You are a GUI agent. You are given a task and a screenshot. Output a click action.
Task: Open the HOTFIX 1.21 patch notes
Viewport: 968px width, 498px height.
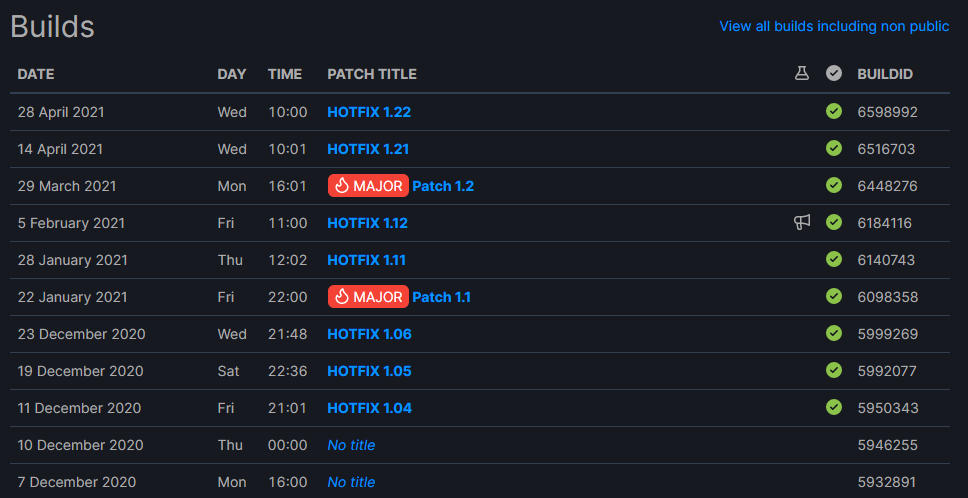368,149
